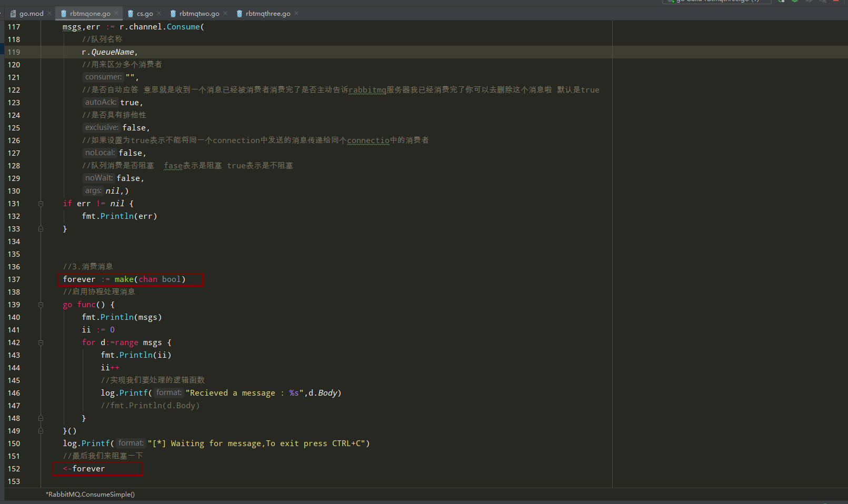Close the rbtmqone.go tab
Screen dimensions: 848x504
tap(116, 13)
